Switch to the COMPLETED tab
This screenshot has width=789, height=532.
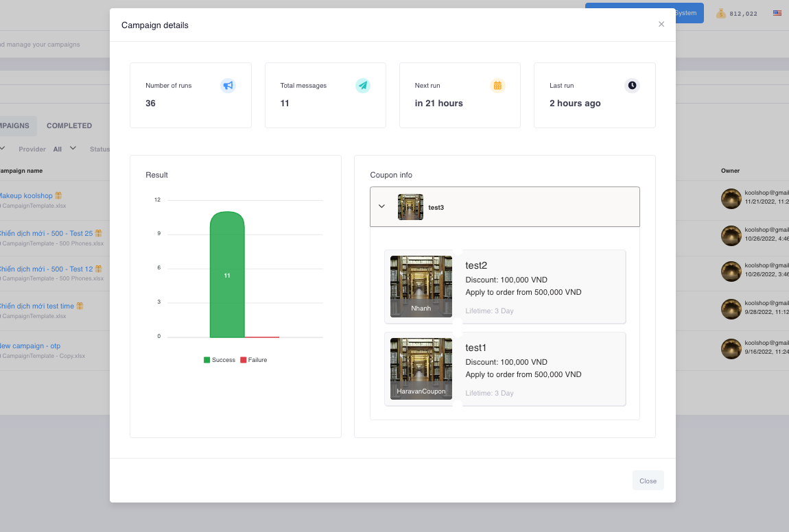[69, 126]
